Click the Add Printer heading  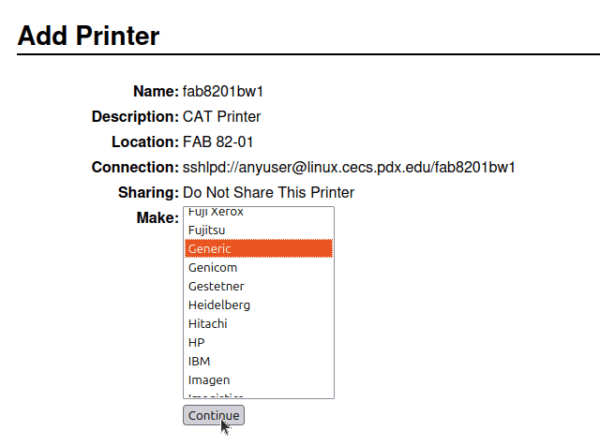pos(89,37)
